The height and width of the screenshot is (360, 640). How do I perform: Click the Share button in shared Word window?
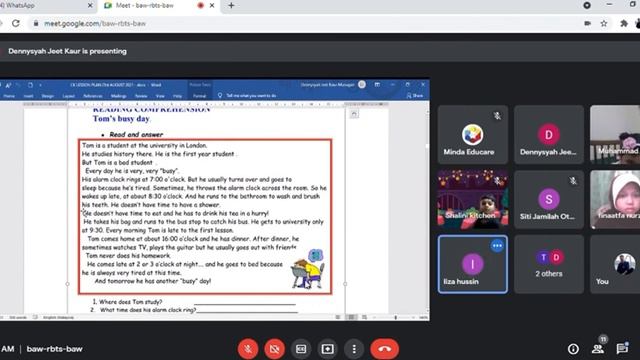pyautogui.click(x=415, y=96)
